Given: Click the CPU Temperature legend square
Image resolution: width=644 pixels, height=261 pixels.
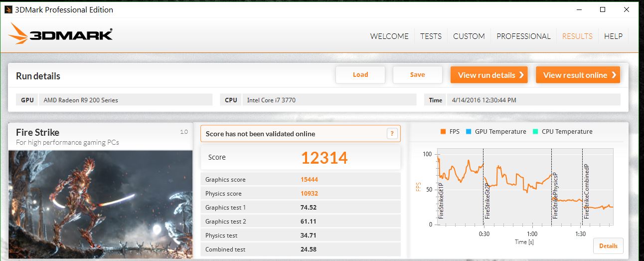Looking at the screenshot, I should (535, 132).
